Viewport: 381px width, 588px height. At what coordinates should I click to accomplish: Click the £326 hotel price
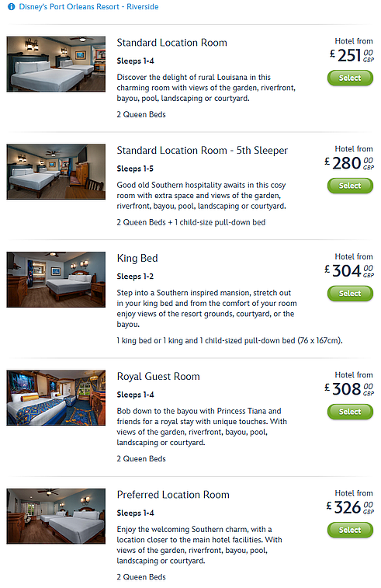(x=350, y=507)
